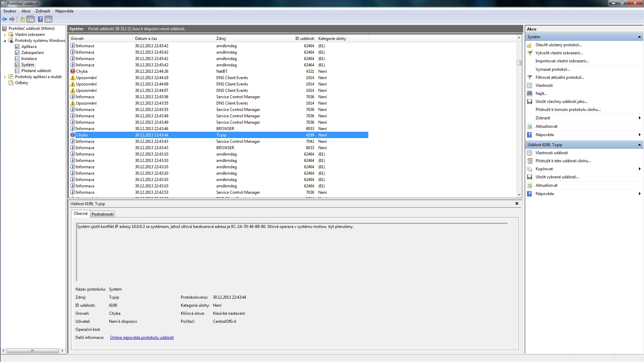Switch to the Podrobnosti tab
This screenshot has width=644, height=362.
102,214
